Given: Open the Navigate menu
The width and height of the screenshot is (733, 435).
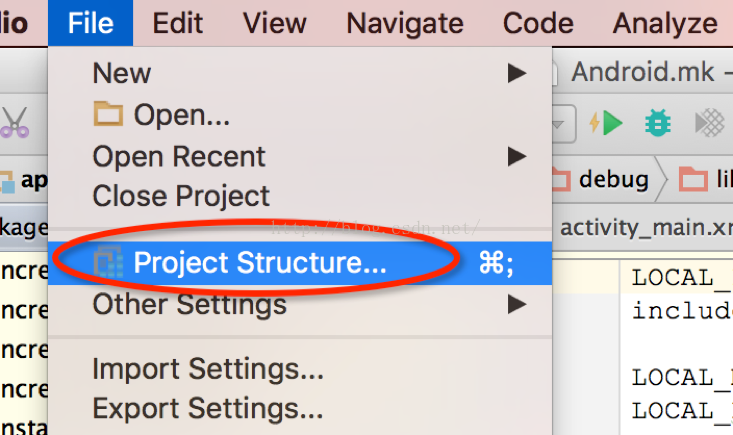Looking at the screenshot, I should pyautogui.click(x=405, y=23).
